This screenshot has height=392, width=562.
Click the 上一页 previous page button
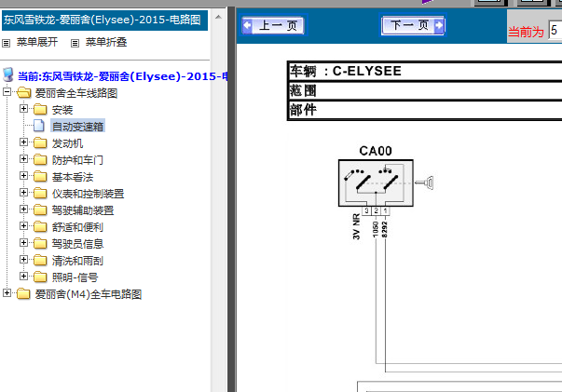click(274, 25)
